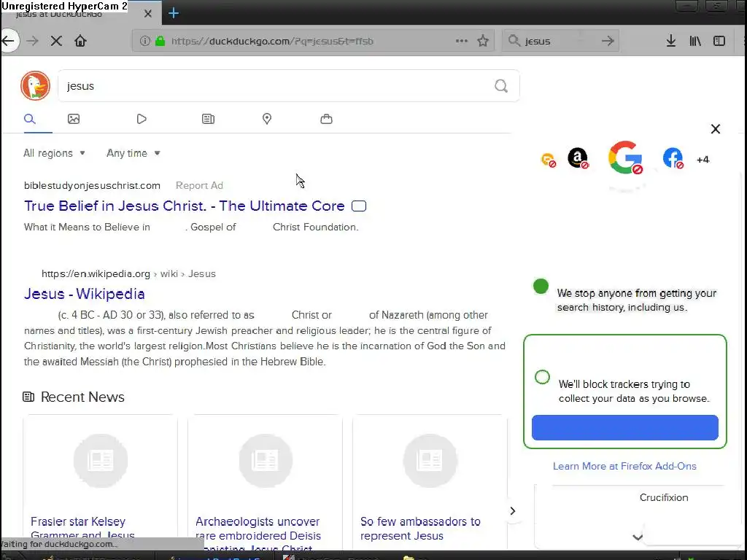Switch to the News results tab
Screen dimensions: 747x560
208,119
